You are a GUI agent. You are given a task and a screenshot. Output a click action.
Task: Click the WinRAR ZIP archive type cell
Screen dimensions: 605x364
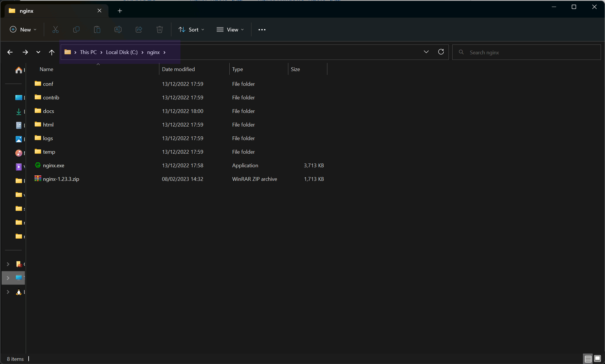point(254,179)
